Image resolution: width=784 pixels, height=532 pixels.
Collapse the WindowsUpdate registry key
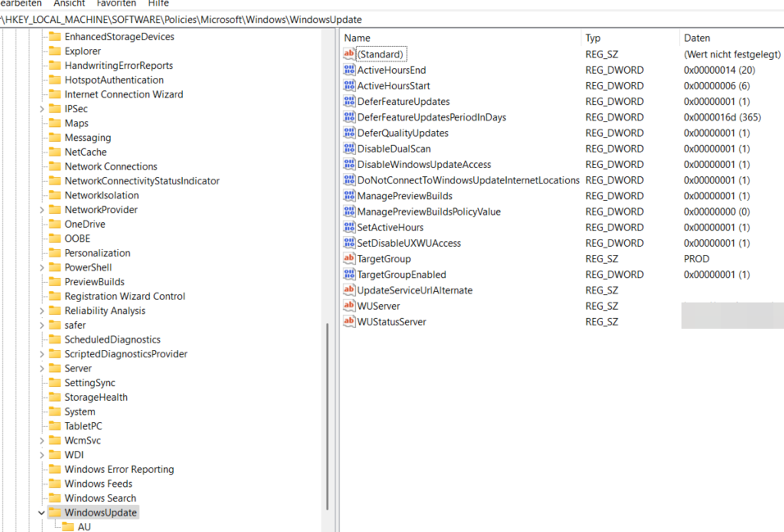pyautogui.click(x=39, y=512)
